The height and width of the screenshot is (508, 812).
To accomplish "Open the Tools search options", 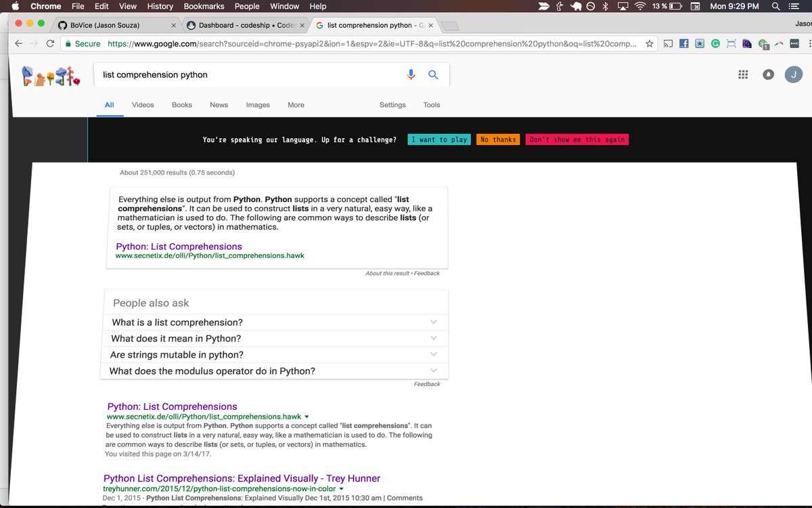I will (x=432, y=105).
